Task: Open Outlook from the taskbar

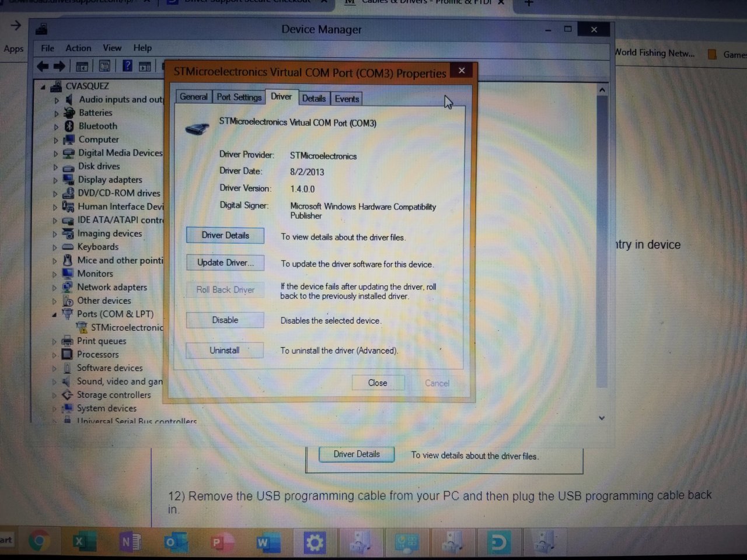Action: coord(175,542)
